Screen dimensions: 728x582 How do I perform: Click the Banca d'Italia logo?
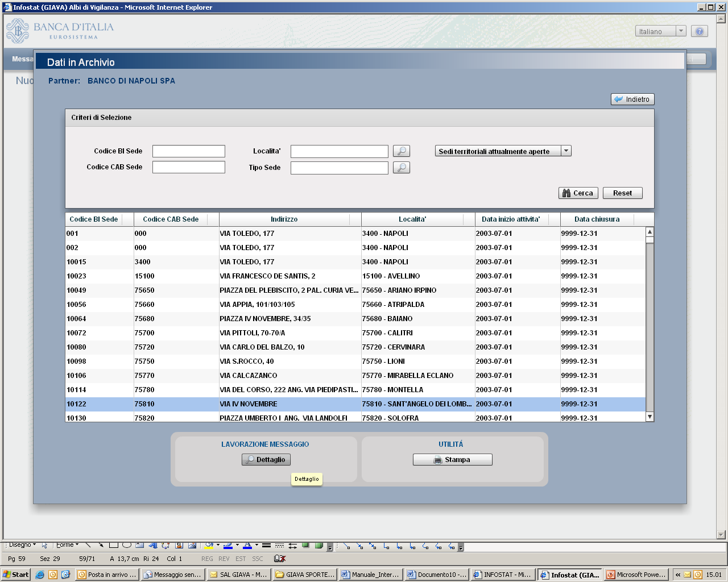[60, 30]
